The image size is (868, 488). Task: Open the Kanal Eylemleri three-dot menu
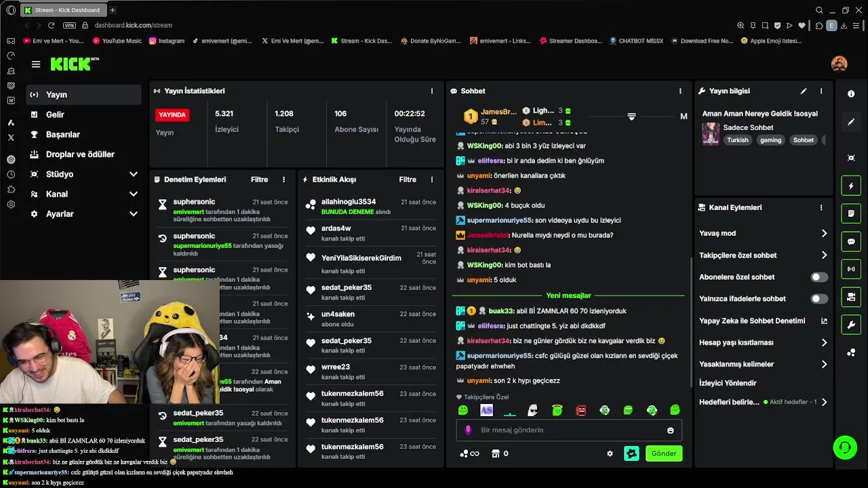(821, 207)
